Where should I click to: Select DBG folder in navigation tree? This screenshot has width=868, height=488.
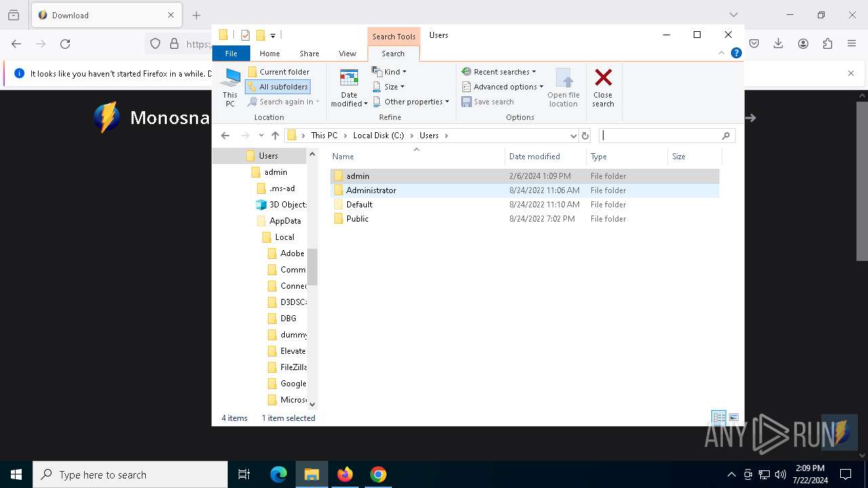tap(282, 319)
